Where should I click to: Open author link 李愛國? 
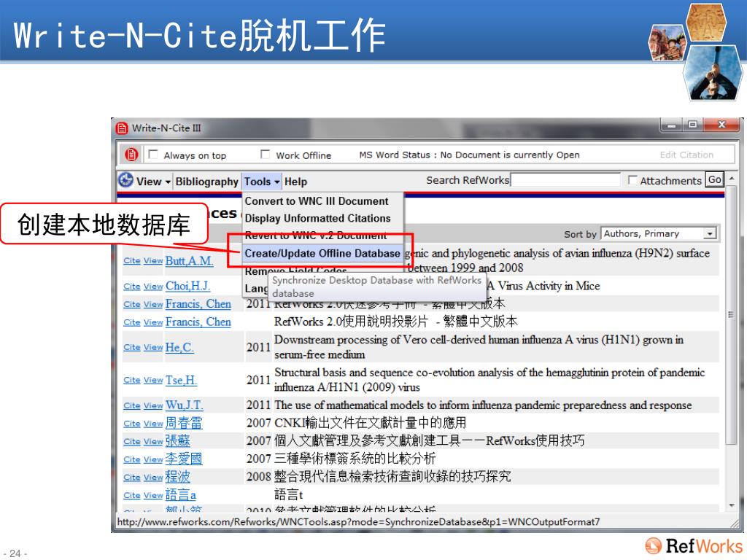point(184,459)
